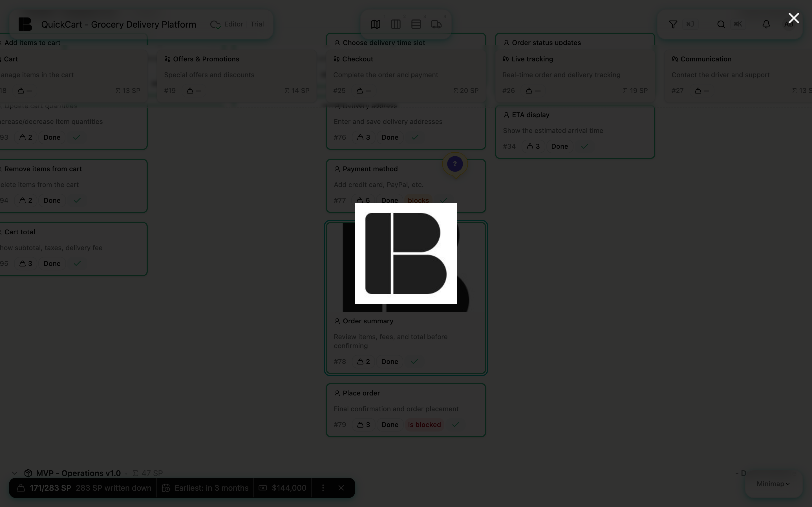The image size is (812, 507).
Task: Collapse the MVP - Operations v1.0 release
Action: [15, 473]
